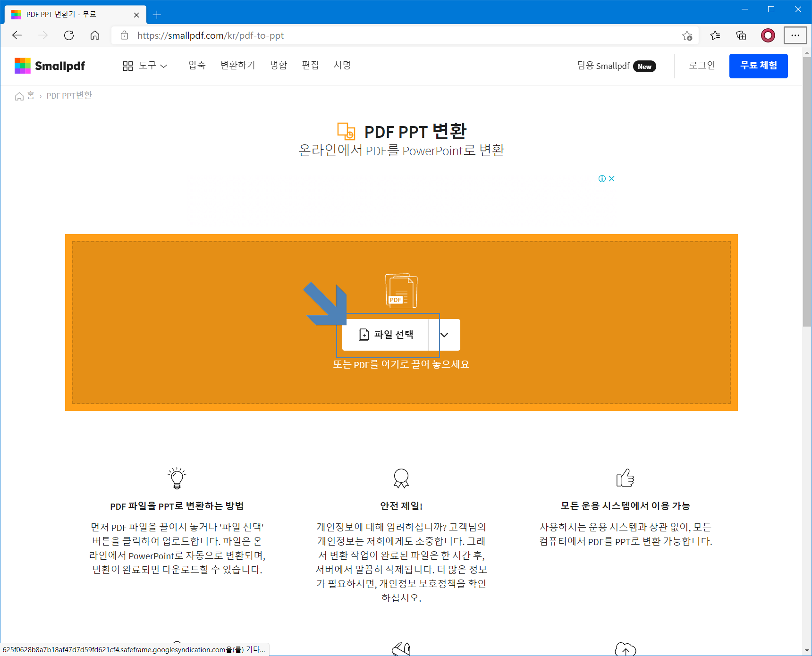The height and width of the screenshot is (656, 812).
Task: Choose the 서명 menu item
Action: click(342, 65)
